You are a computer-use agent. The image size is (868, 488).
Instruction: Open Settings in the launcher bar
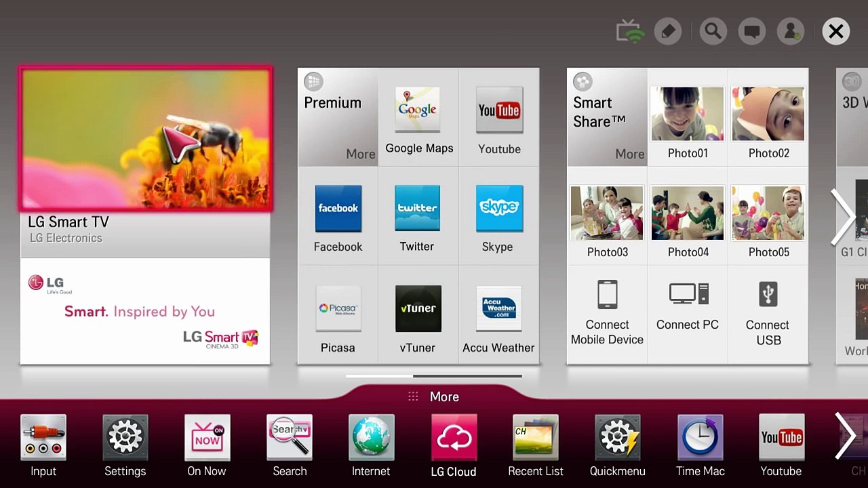125,446
